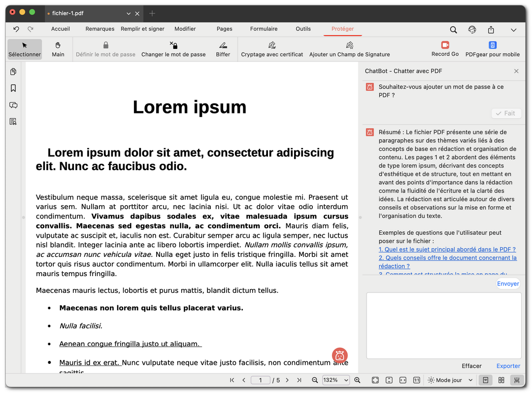Viewport: 532px width, 393px height.
Task: Click the zoom out magnifier icon
Action: (315, 380)
